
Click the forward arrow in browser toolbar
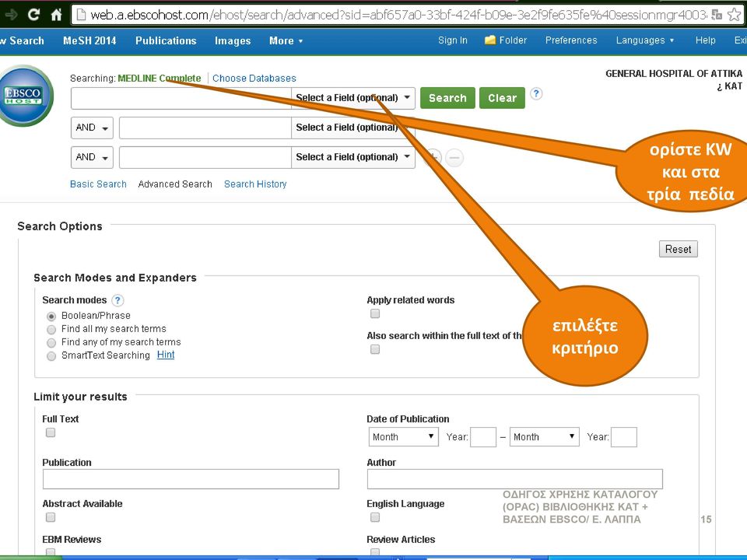[x=10, y=15]
